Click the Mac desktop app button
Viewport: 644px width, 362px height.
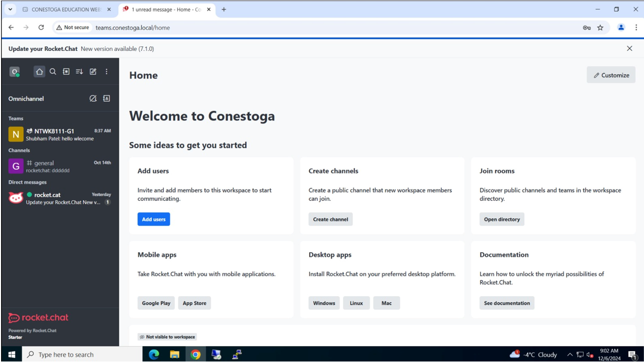tap(387, 303)
